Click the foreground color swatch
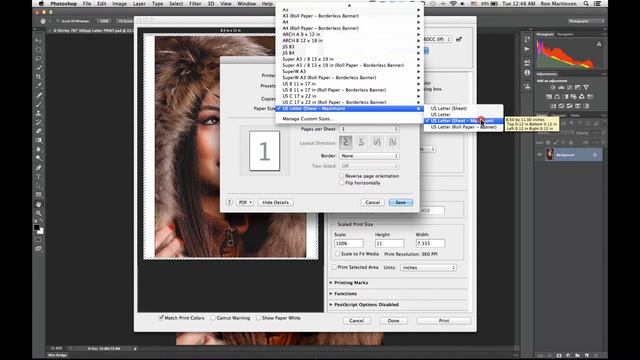 click(x=37, y=227)
